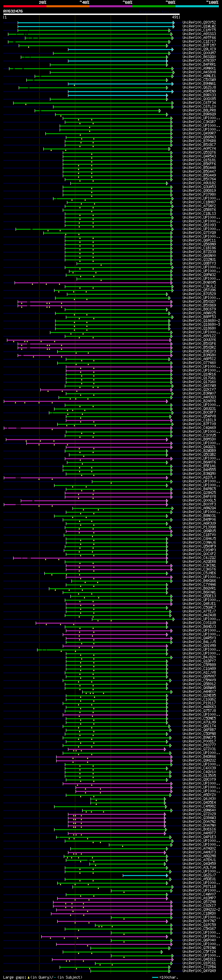The image size is (222, 980).
Task: Select hit label UniRef100_P87118
Action: (x=199, y=886)
